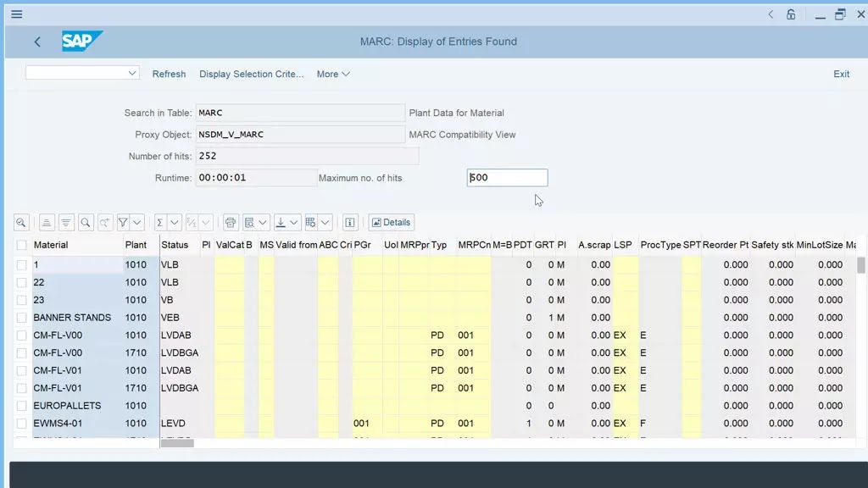Click the SAP logo
Image resolution: width=868 pixels, height=488 pixels.
point(82,41)
